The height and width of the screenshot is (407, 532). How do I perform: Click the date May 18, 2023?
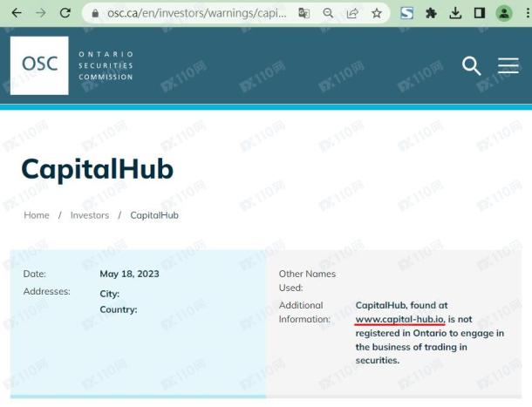pos(129,274)
